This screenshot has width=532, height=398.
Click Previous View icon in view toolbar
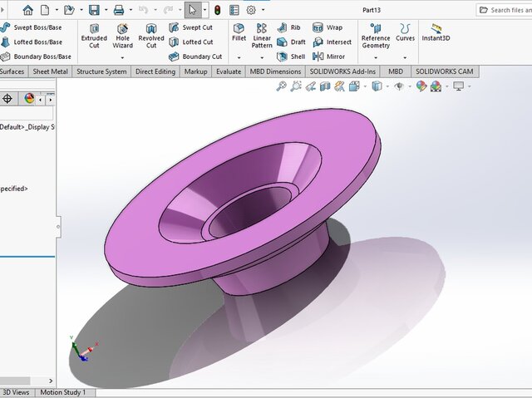click(310, 86)
